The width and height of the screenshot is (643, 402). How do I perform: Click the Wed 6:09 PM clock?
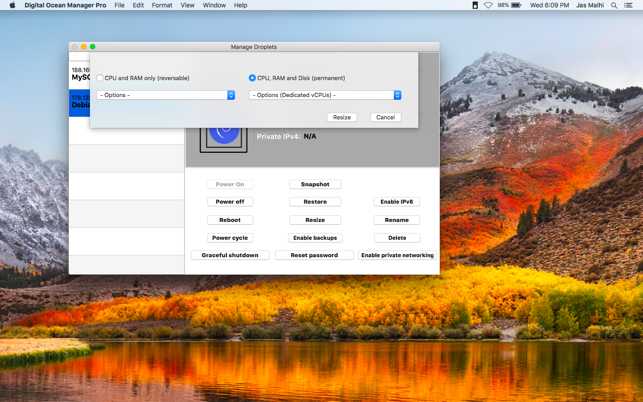(549, 5)
